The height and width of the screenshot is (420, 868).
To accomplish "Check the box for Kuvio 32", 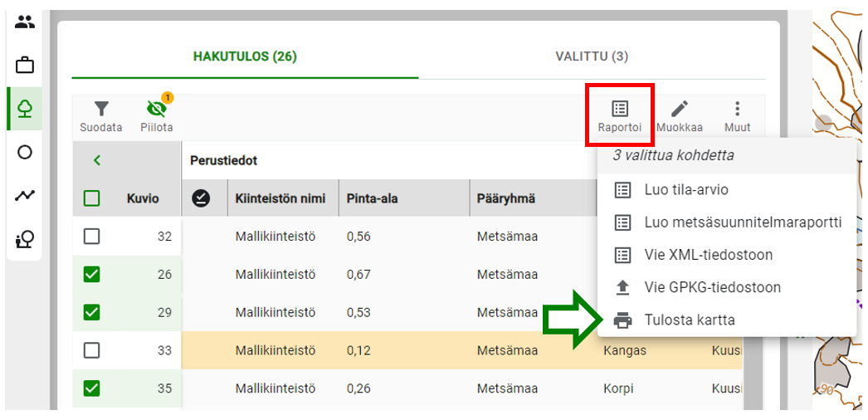I will [91, 237].
